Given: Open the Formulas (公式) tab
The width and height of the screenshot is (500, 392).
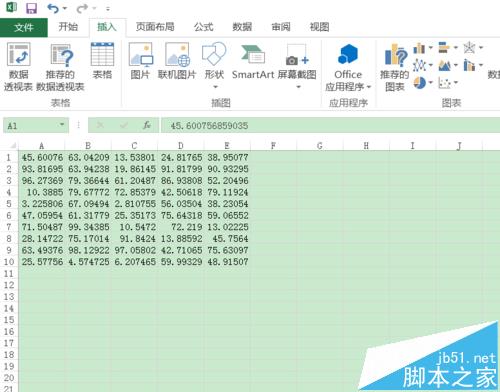Looking at the screenshot, I should [x=204, y=27].
